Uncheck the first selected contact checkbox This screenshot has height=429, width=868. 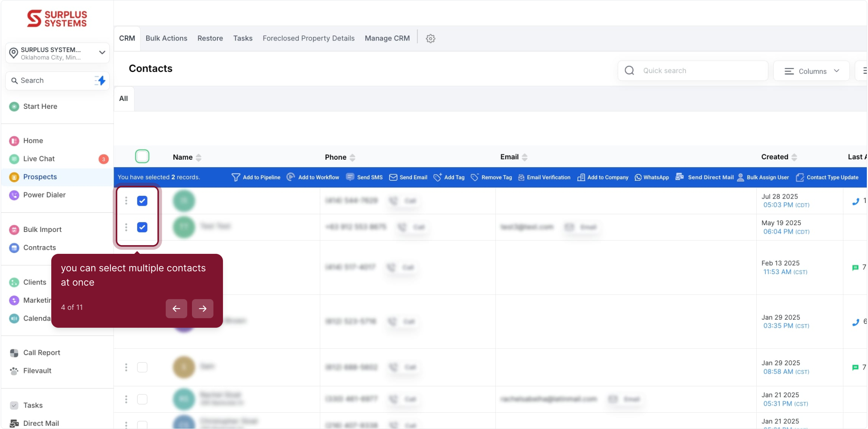click(x=142, y=201)
